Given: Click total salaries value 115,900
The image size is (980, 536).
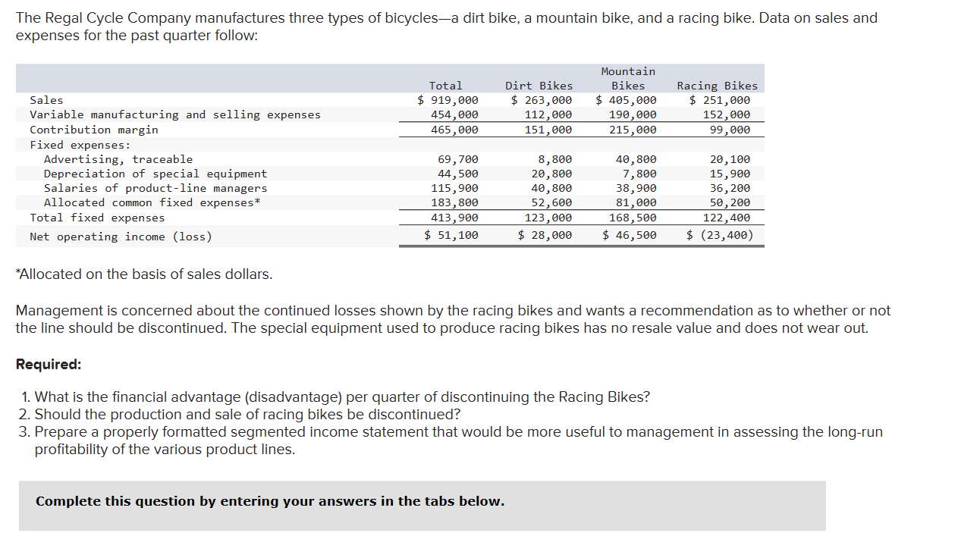Looking at the screenshot, I should point(455,188).
